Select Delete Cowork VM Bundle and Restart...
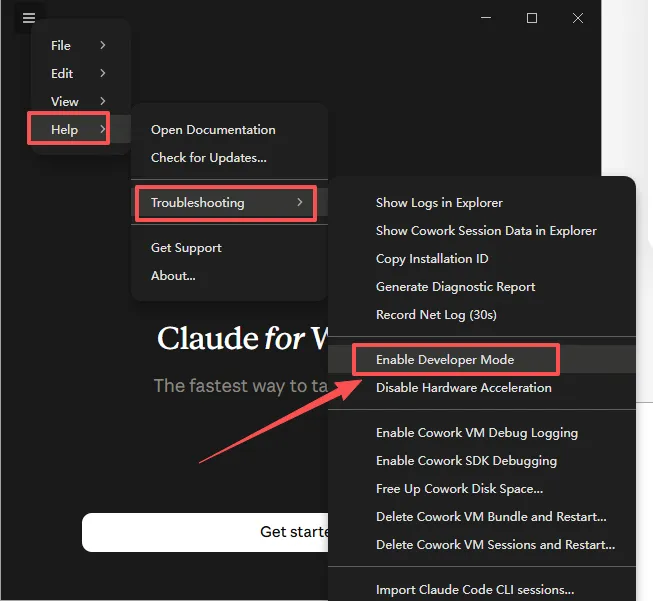The image size is (653, 601). [482, 516]
